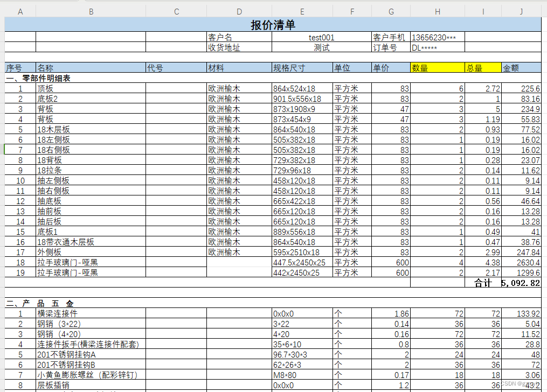Image resolution: width=547 pixels, height=392 pixels.
Task: Click size cell 595x2510x18
Action: click(302, 252)
